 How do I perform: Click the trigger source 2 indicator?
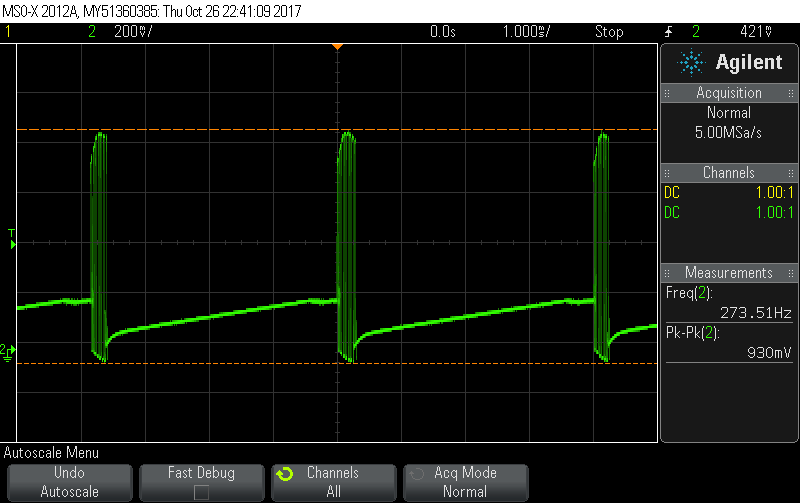pyautogui.click(x=696, y=32)
